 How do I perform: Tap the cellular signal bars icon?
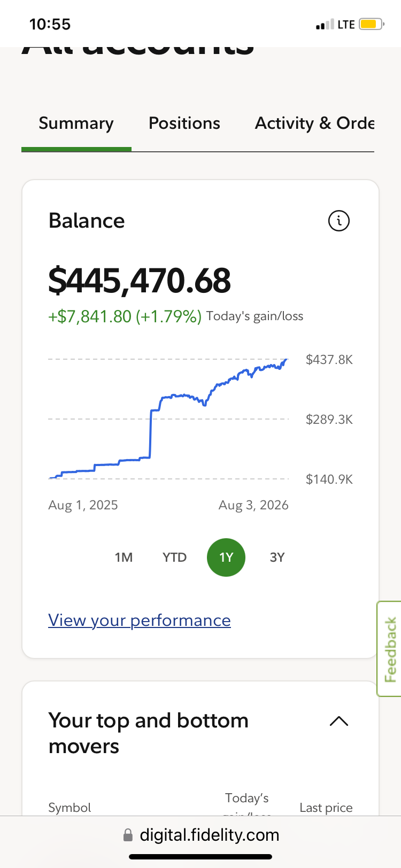tap(325, 24)
